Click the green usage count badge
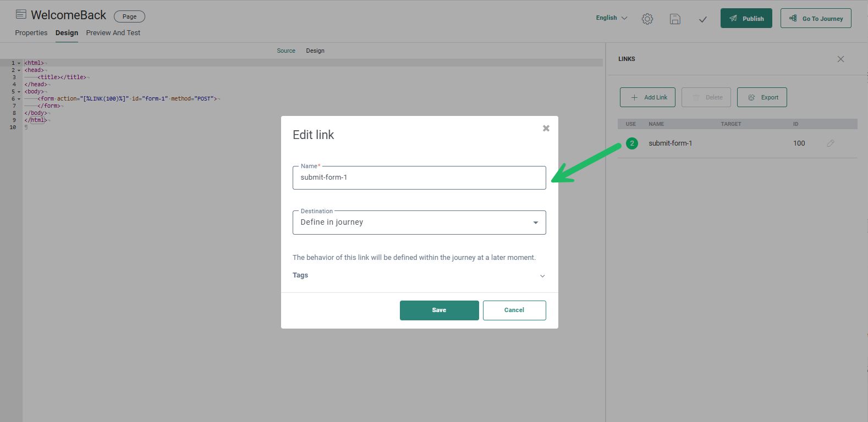 coord(632,143)
